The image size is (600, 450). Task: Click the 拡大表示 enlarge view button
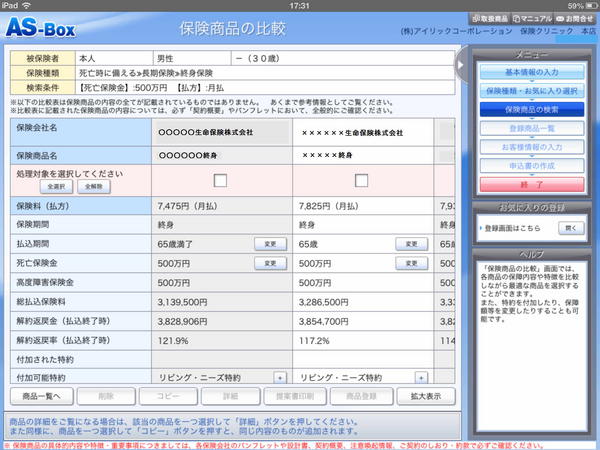[419, 397]
